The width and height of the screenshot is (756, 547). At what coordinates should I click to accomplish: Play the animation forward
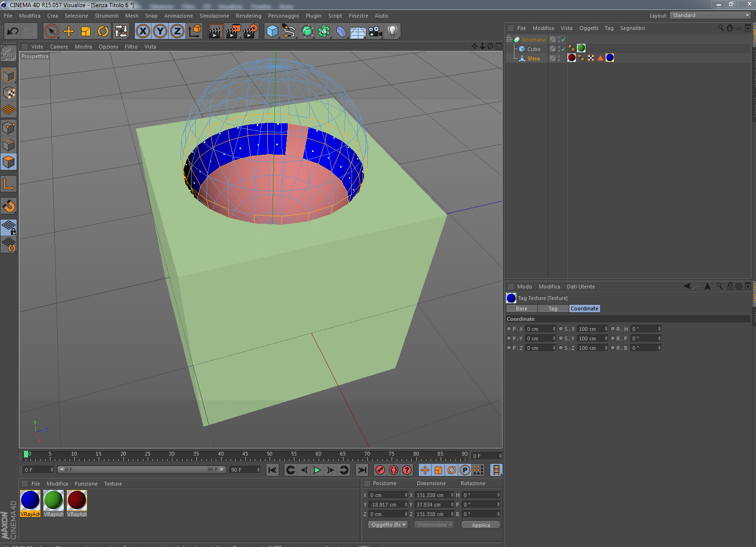(317, 470)
